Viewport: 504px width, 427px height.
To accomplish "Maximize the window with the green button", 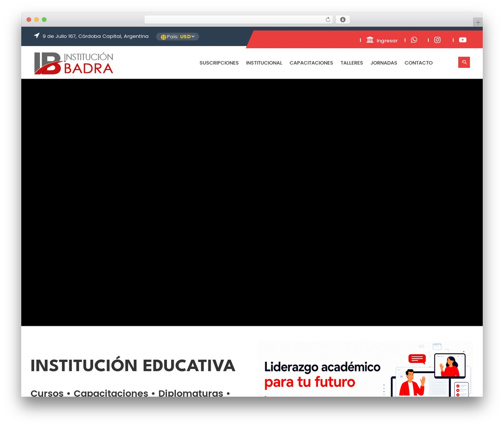I will (44, 20).
